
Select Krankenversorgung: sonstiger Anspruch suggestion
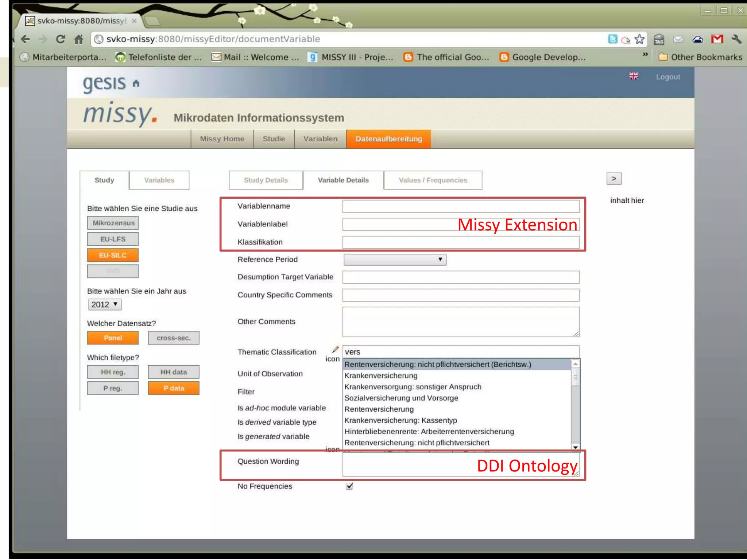457,387
